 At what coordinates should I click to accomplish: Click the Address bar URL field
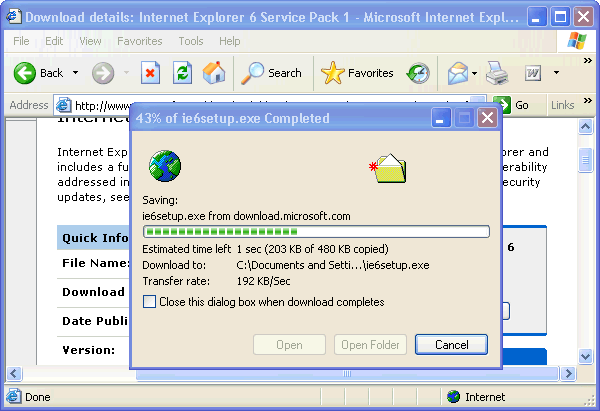click(x=270, y=105)
